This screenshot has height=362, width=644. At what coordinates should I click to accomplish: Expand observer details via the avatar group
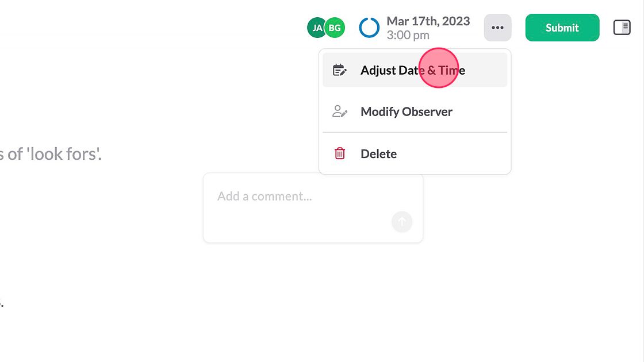[325, 27]
